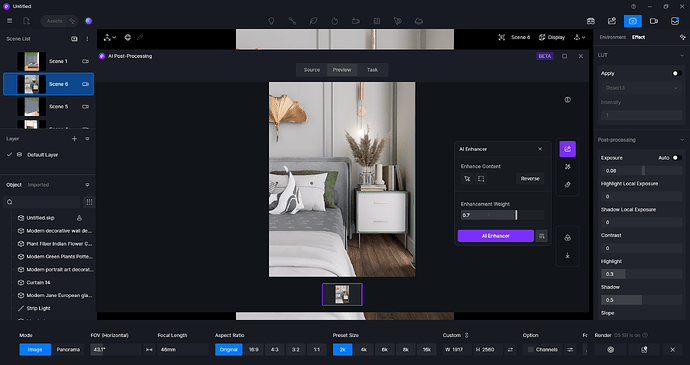Click the light bulb icon in top toolbar

pos(272,21)
